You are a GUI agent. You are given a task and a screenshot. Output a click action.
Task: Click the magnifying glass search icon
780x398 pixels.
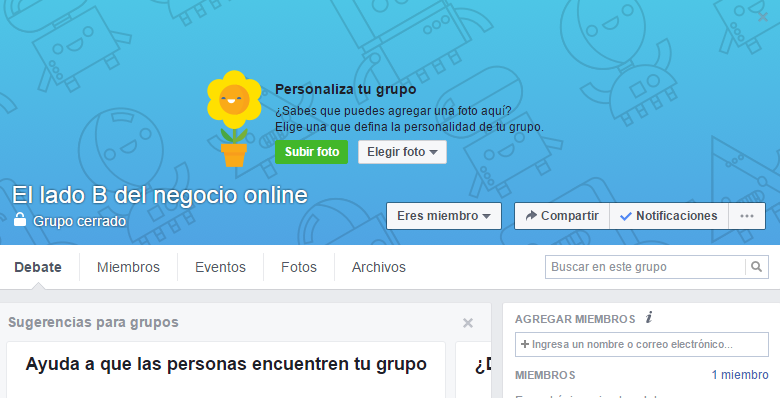tap(757, 267)
